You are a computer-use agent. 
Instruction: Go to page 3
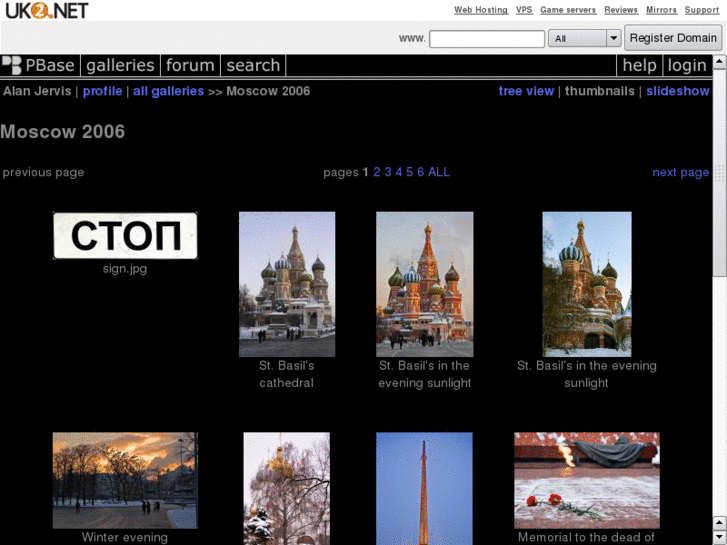point(388,172)
